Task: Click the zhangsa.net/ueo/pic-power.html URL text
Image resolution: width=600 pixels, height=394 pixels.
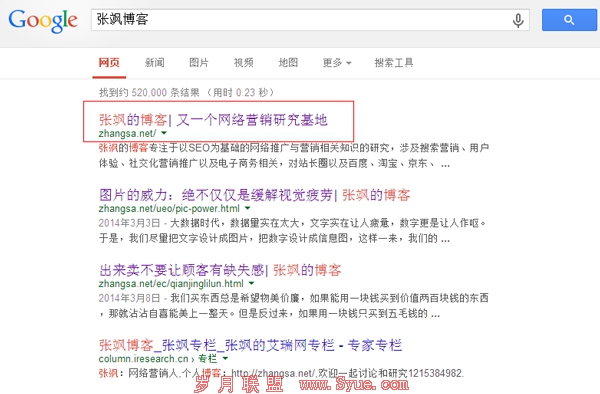Action: (x=169, y=208)
